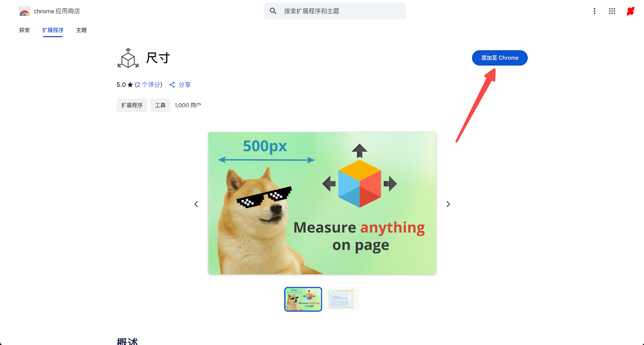Open the three-dot more options menu
The height and width of the screenshot is (345, 644).
[x=594, y=11]
